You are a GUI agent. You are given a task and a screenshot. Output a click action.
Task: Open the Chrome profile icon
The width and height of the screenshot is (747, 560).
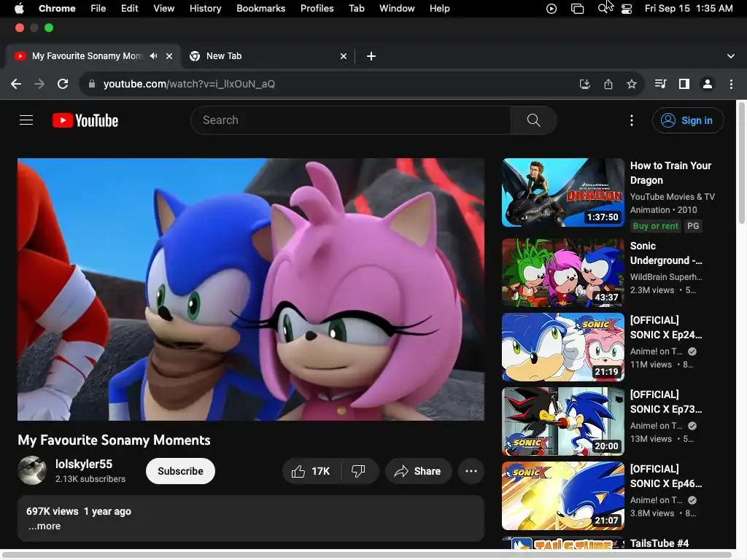coord(708,84)
